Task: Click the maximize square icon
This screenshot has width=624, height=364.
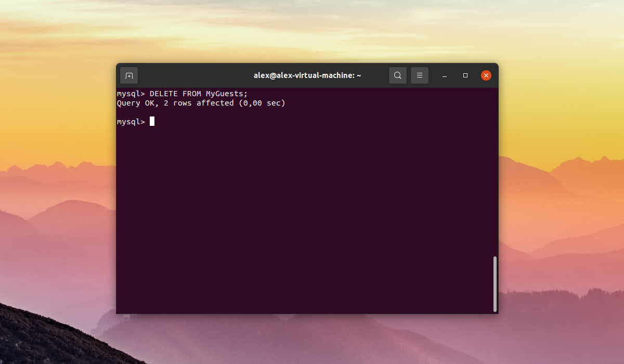Action: click(465, 75)
